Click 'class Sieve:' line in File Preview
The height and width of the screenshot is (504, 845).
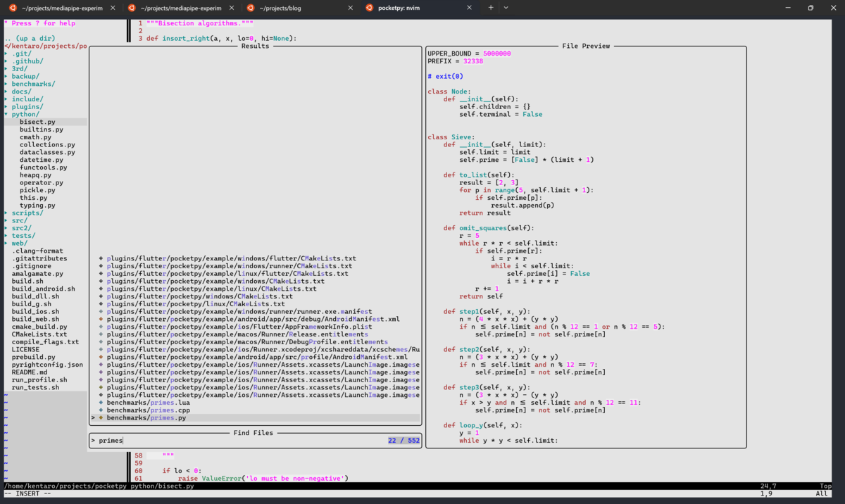(451, 137)
